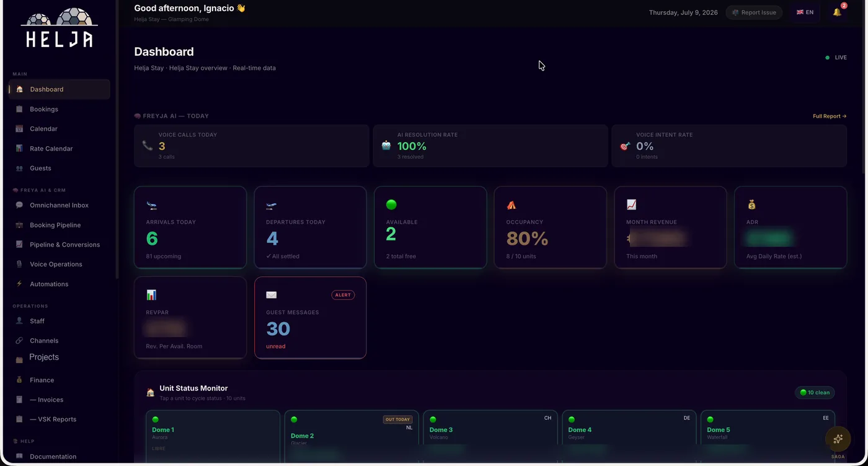Image resolution: width=868 pixels, height=466 pixels.
Task: Click the Voice Intent Rate target icon
Action: coord(625,146)
